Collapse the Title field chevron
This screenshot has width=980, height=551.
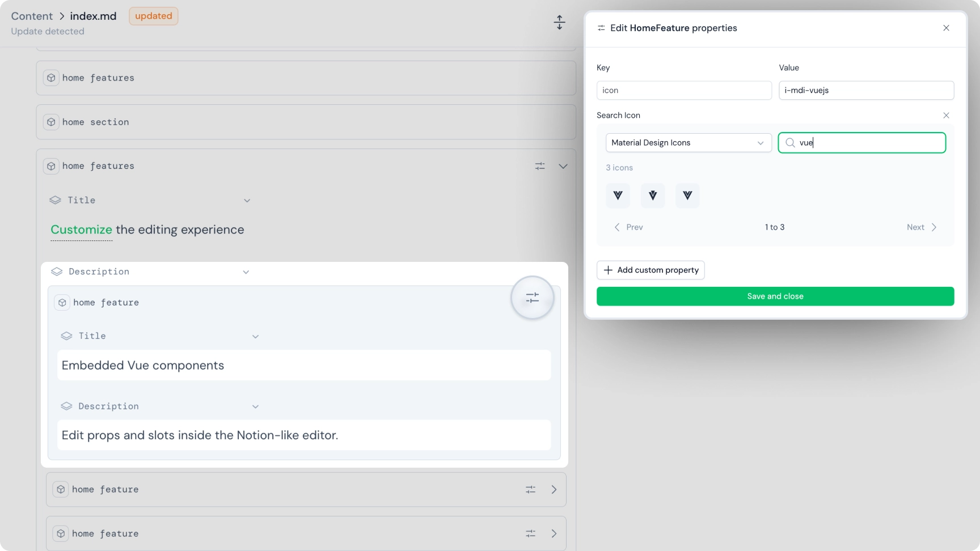coord(247,200)
